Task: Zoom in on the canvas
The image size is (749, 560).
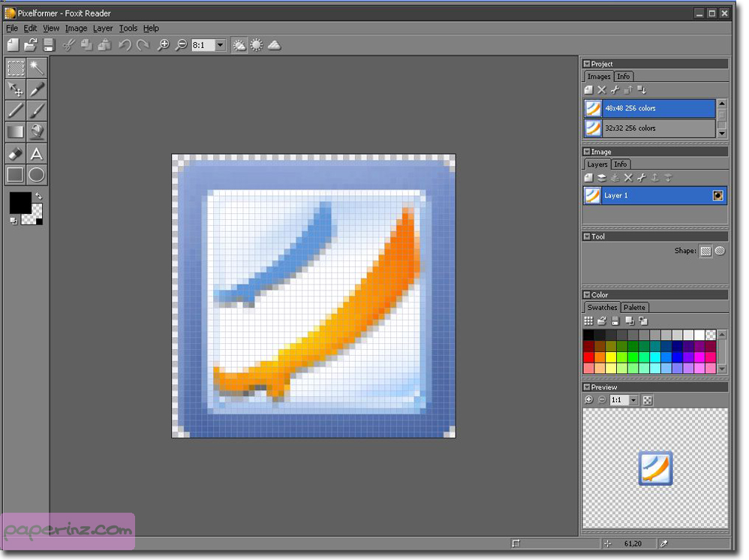Action: tap(164, 45)
